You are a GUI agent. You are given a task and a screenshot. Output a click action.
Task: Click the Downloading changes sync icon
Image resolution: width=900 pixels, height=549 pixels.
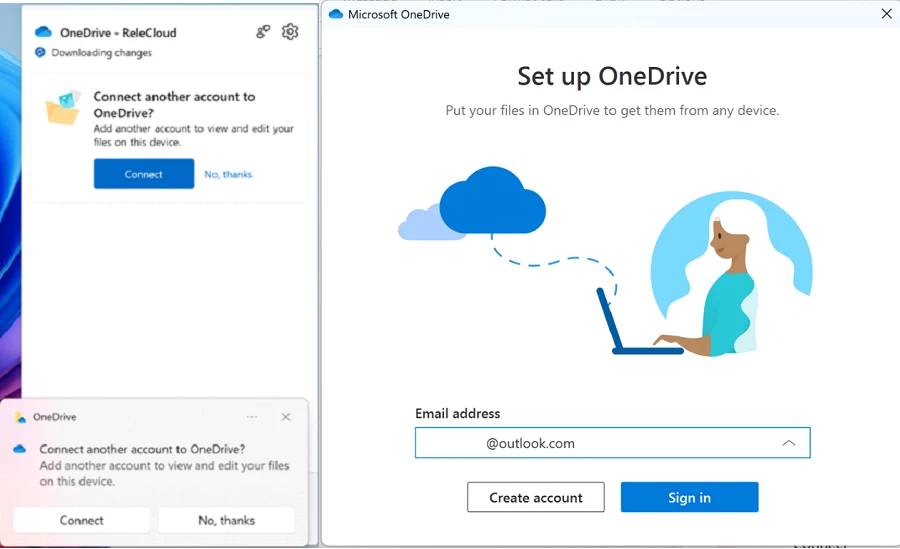tap(40, 52)
